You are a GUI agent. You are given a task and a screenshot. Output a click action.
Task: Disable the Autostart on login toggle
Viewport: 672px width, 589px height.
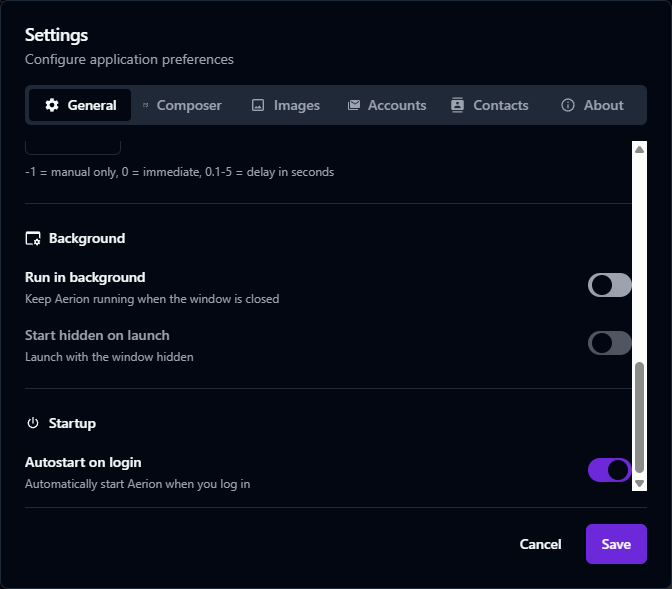(609, 470)
